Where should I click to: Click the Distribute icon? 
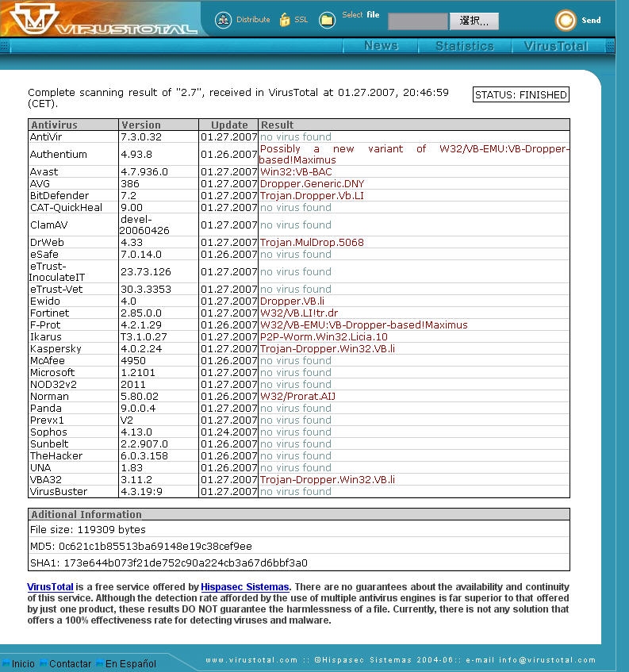tap(223, 20)
